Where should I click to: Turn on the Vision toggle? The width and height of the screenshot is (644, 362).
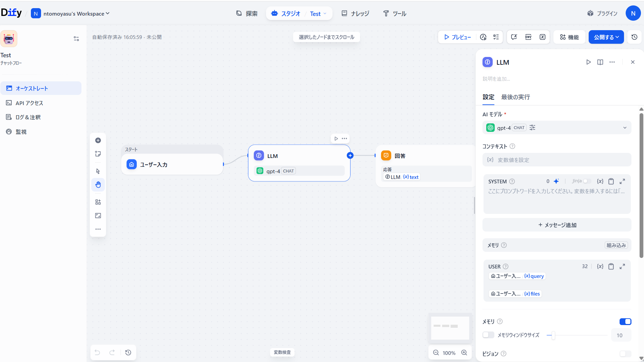[625, 354]
